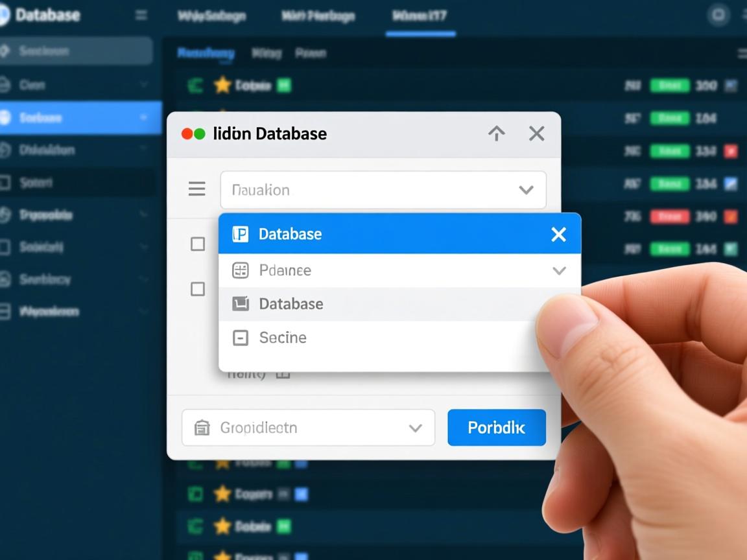Screen dimensions: 747x560
Task: Expand the Pdaince chevron
Action: [x=558, y=271]
